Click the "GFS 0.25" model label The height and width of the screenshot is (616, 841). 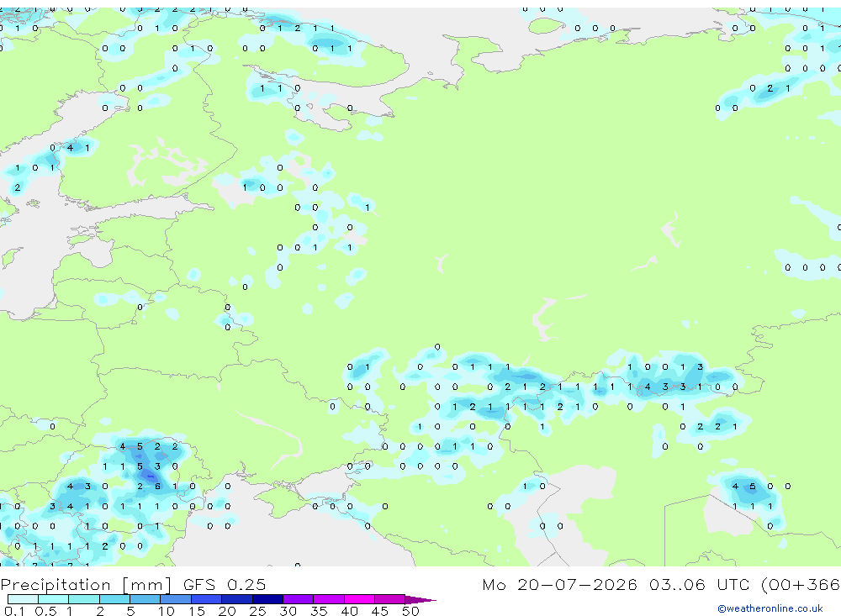coord(225,584)
